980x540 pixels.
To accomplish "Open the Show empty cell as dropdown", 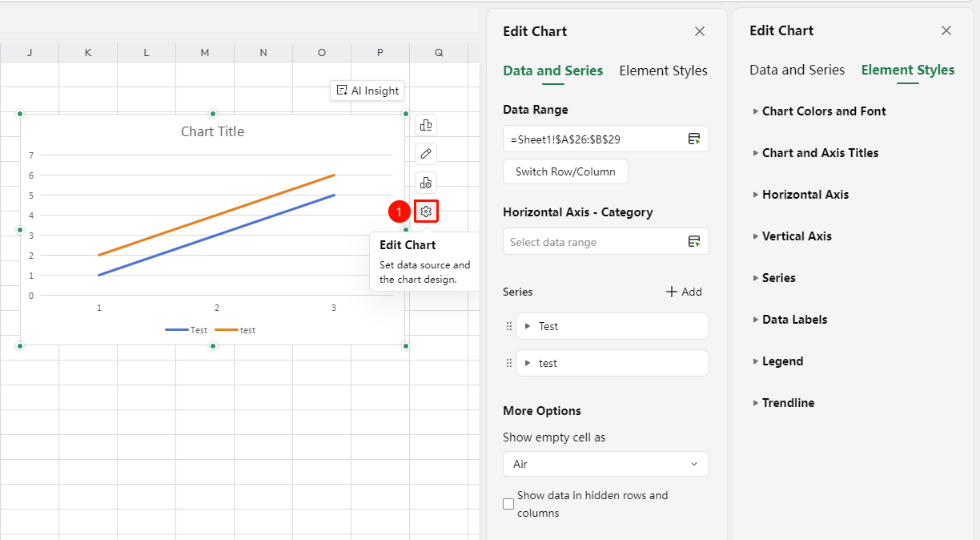I will [606, 464].
